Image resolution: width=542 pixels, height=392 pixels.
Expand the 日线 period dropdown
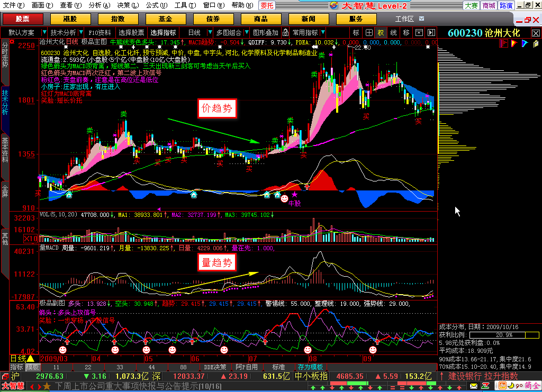(x=210, y=32)
